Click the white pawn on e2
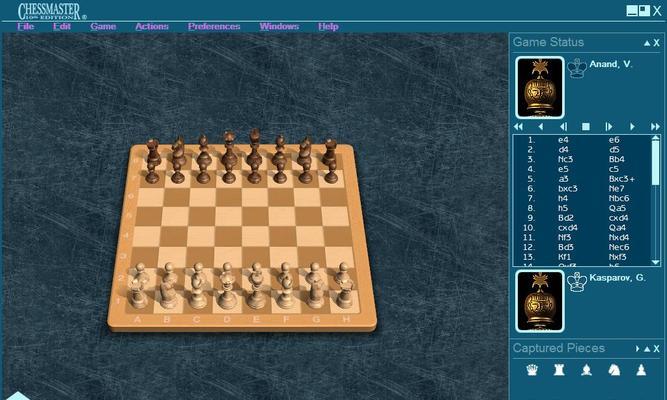667x400 pixels. click(x=257, y=272)
